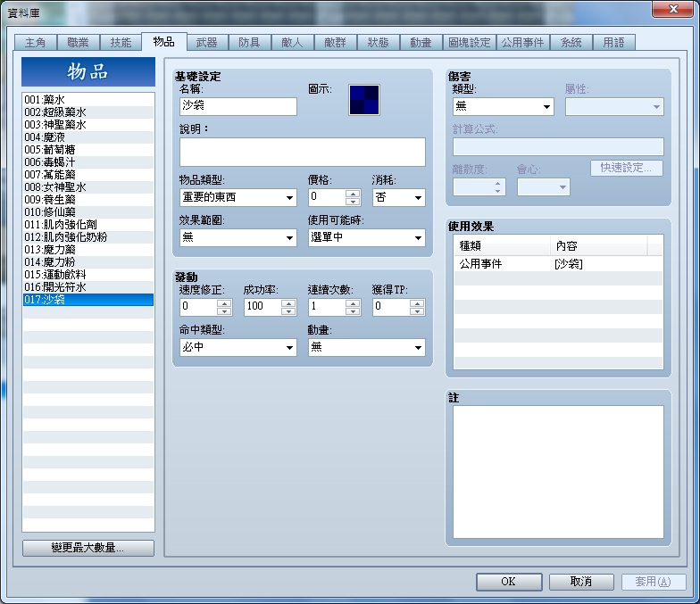
Task: Select item 015:運動飲料
Action: click(88, 275)
